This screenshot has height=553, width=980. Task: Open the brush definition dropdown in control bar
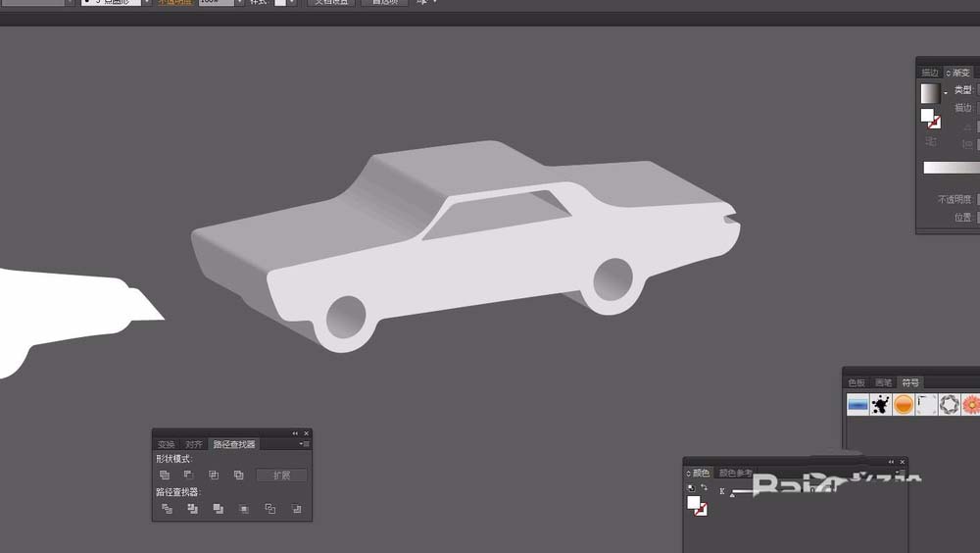(146, 3)
